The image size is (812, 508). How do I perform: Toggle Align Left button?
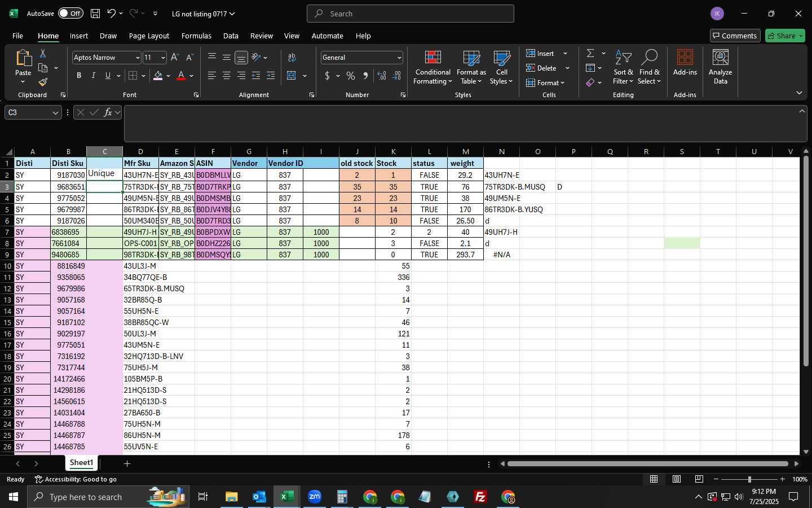[212, 76]
